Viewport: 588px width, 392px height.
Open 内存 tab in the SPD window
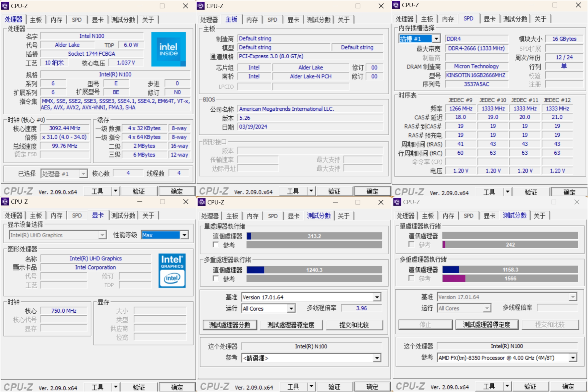448,19
